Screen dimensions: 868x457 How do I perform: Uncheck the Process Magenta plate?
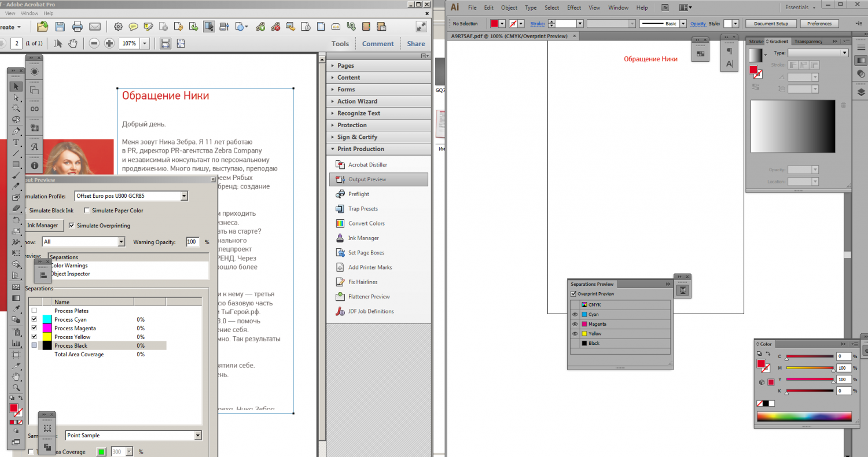coord(34,328)
